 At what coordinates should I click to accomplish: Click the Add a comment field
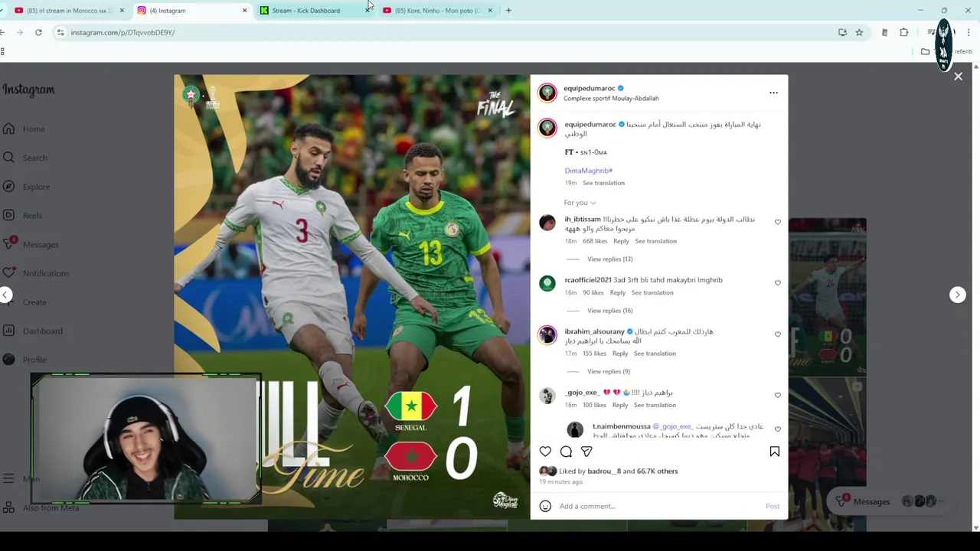658,506
